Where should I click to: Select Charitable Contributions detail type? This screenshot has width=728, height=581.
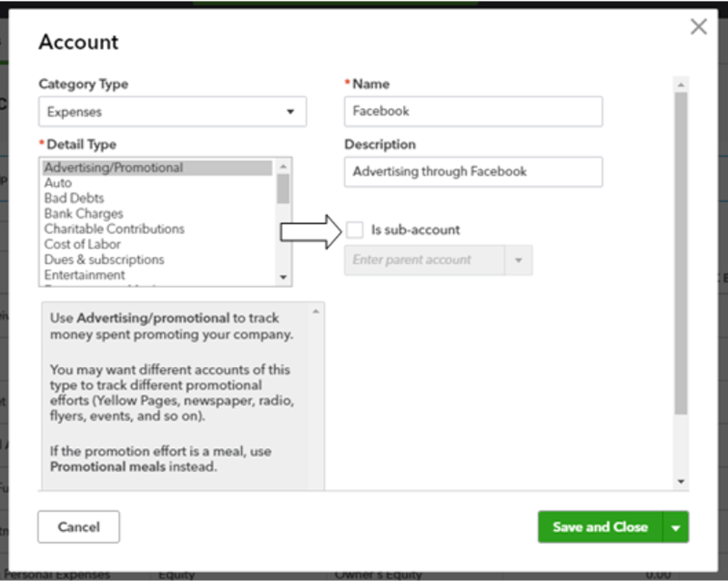157,229
